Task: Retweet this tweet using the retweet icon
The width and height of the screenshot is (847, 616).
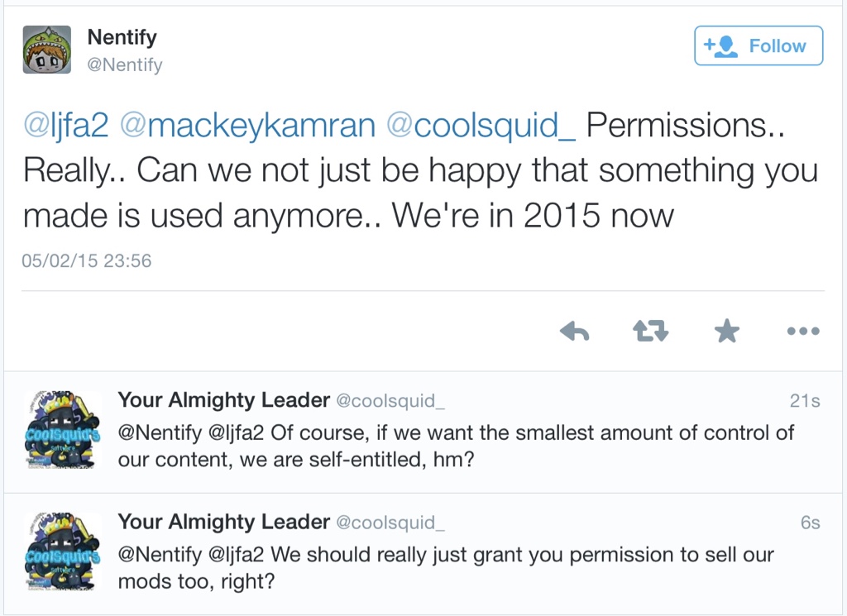Action: [x=651, y=332]
